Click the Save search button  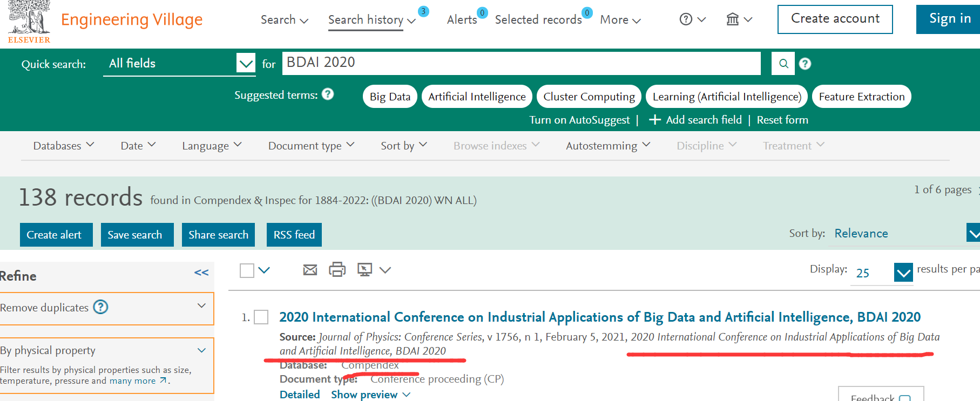[137, 235]
